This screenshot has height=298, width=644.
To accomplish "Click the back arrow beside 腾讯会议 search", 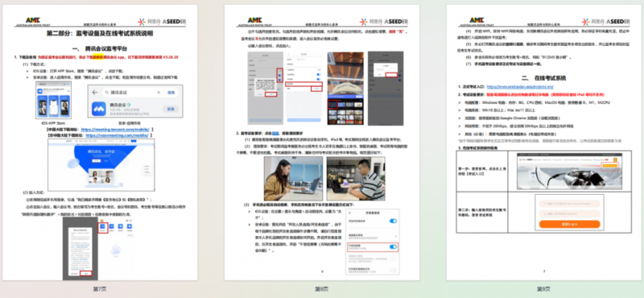I will [95, 93].
